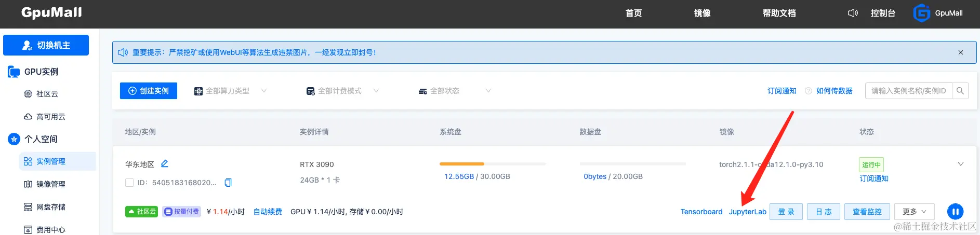Image resolution: width=980 pixels, height=235 pixels.
Task: Tick the instance ID checkbox
Action: (129, 183)
